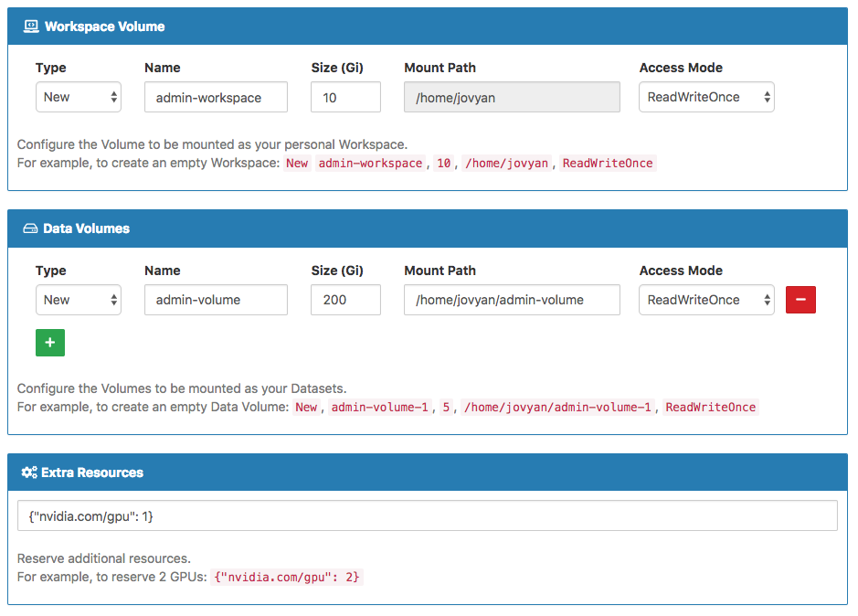Click the Extra Resources nvidia.com/gpu input

428,515
